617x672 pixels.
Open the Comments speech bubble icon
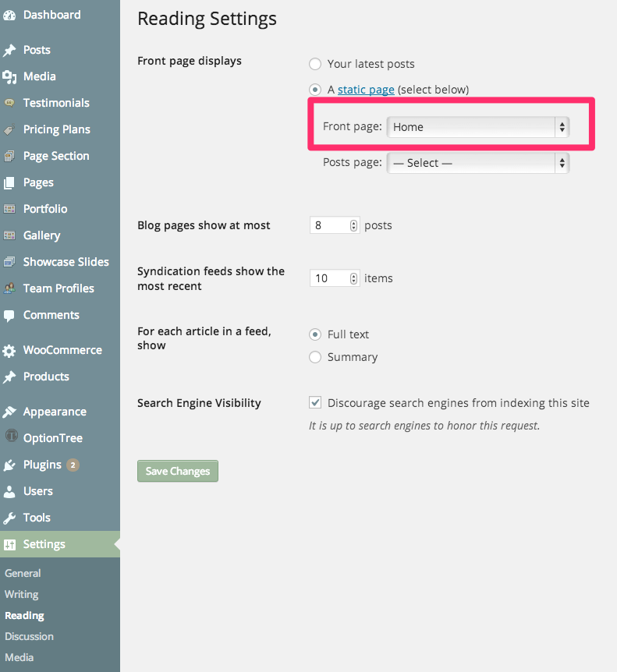[x=11, y=315]
